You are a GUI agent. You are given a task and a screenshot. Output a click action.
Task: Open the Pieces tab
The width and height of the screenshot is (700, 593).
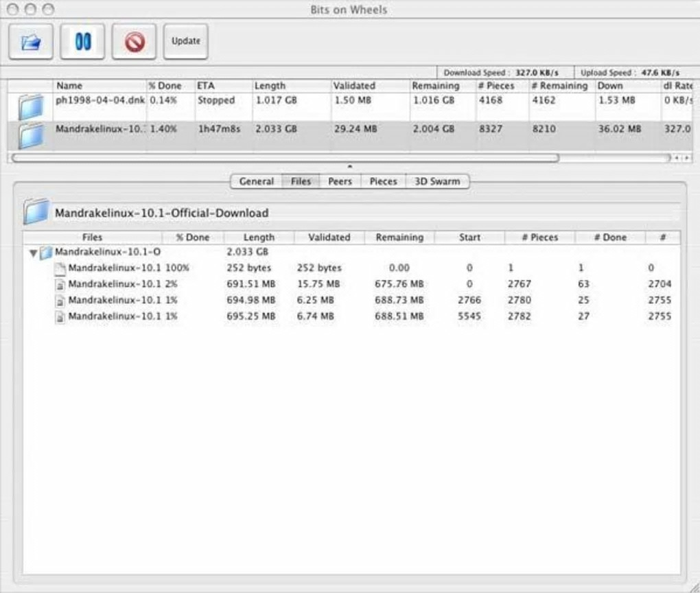click(383, 181)
